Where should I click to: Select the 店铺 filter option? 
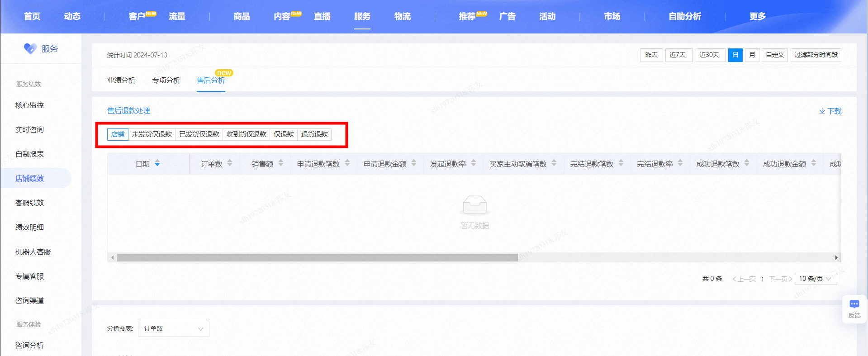118,134
